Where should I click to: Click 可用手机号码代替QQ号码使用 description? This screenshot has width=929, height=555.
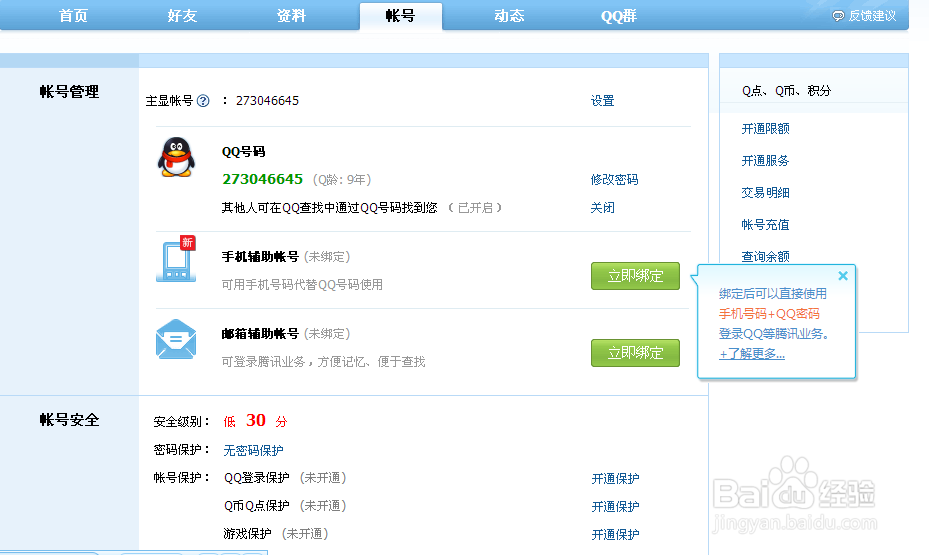(302, 284)
